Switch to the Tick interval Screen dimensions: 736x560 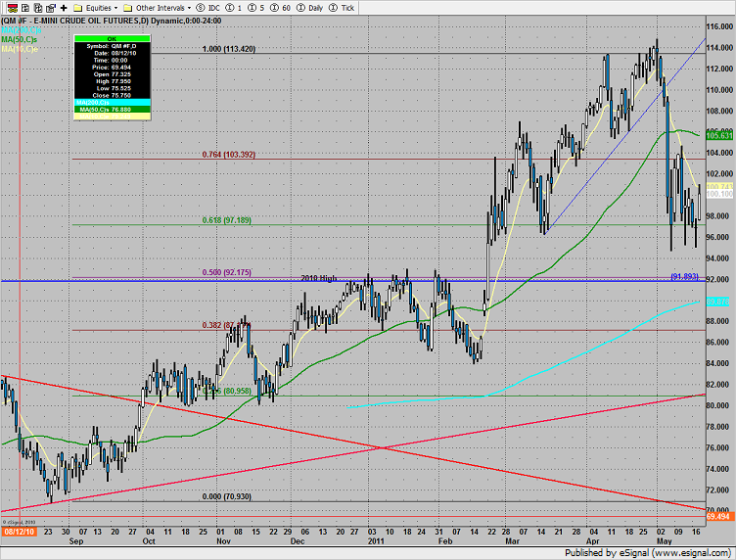pos(342,8)
